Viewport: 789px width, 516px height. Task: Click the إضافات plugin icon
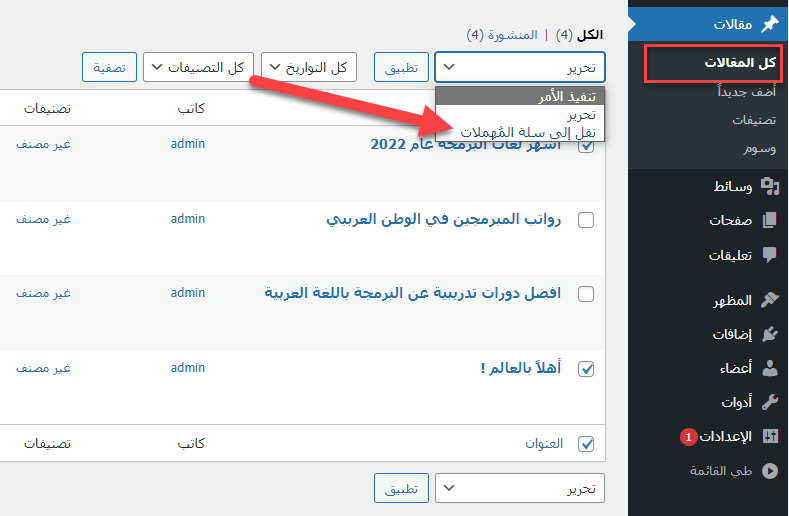[770, 334]
